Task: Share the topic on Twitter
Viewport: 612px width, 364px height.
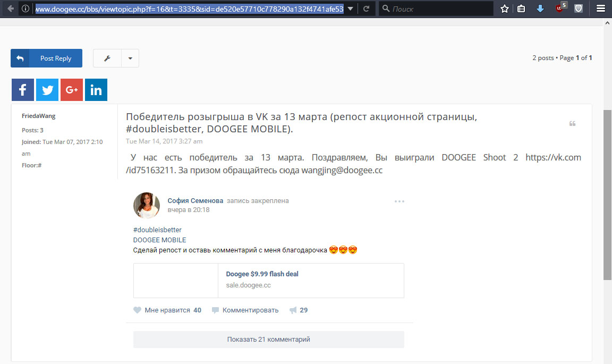Action: (47, 90)
